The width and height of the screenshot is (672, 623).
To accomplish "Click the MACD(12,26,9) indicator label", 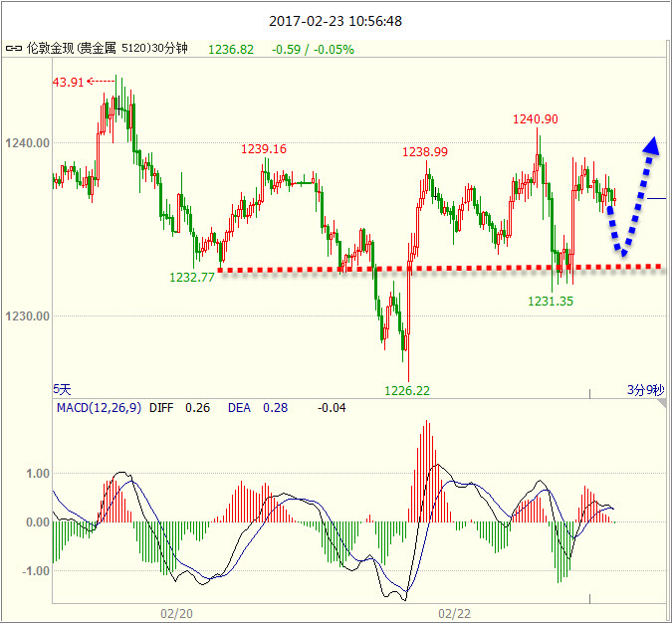I will [x=99, y=407].
